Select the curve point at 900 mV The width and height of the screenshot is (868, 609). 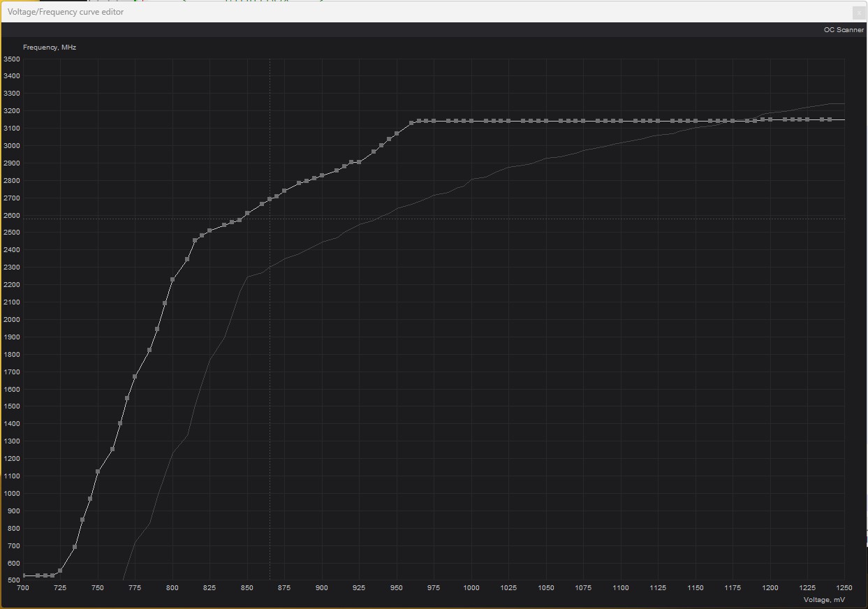pos(323,176)
